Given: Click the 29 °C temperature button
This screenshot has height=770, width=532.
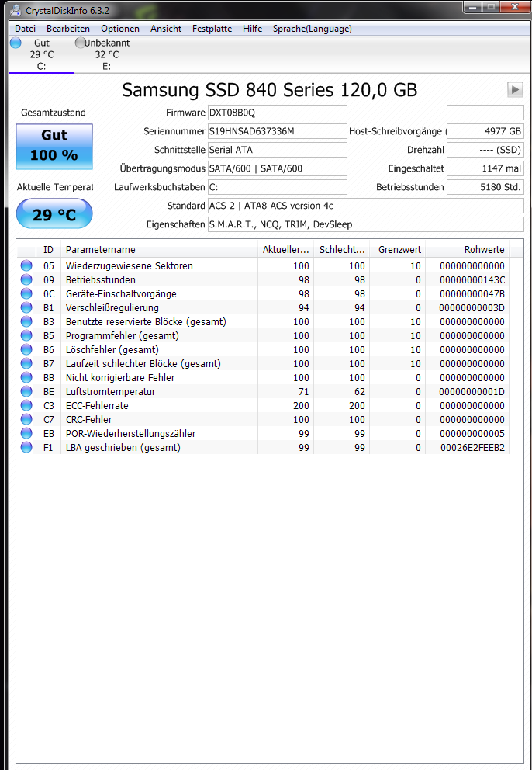Looking at the screenshot, I should [54, 214].
